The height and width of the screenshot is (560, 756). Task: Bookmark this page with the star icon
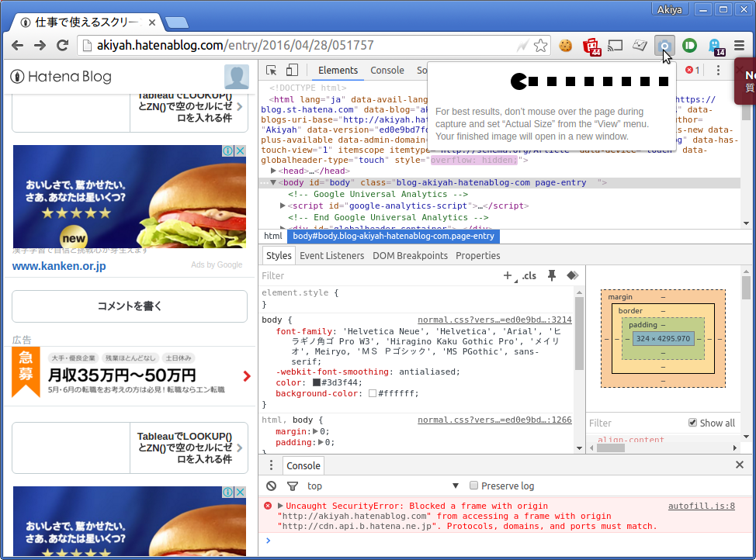click(540, 45)
